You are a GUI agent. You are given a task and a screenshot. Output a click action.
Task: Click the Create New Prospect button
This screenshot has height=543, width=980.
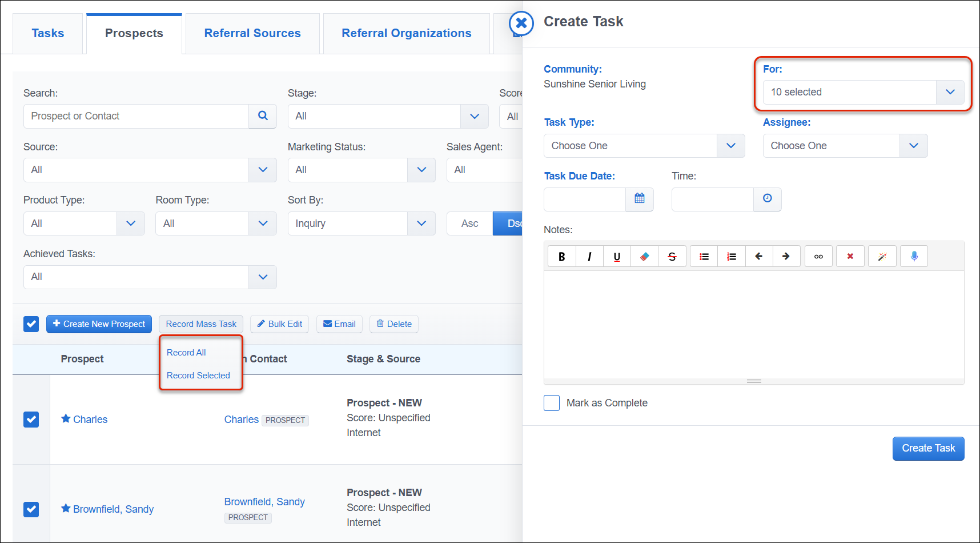coord(99,324)
